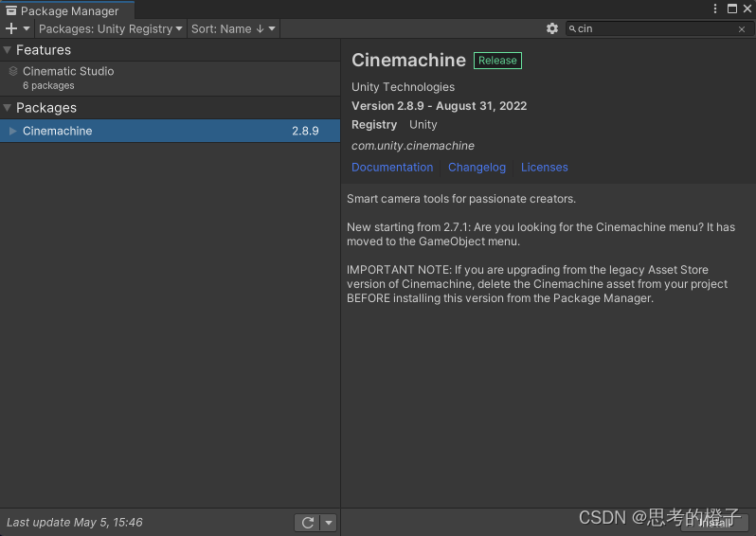
Task: Select the Cinemachine package row
Action: 170,131
